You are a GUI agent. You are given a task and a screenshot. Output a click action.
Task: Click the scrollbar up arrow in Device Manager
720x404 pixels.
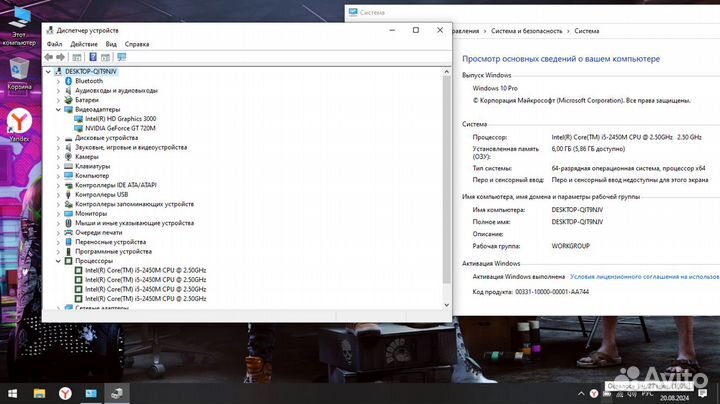(x=446, y=72)
